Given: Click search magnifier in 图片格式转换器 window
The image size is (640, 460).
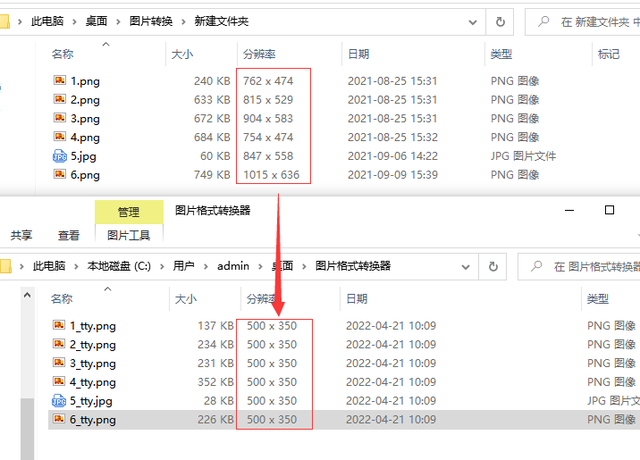Looking at the screenshot, I should click(536, 266).
